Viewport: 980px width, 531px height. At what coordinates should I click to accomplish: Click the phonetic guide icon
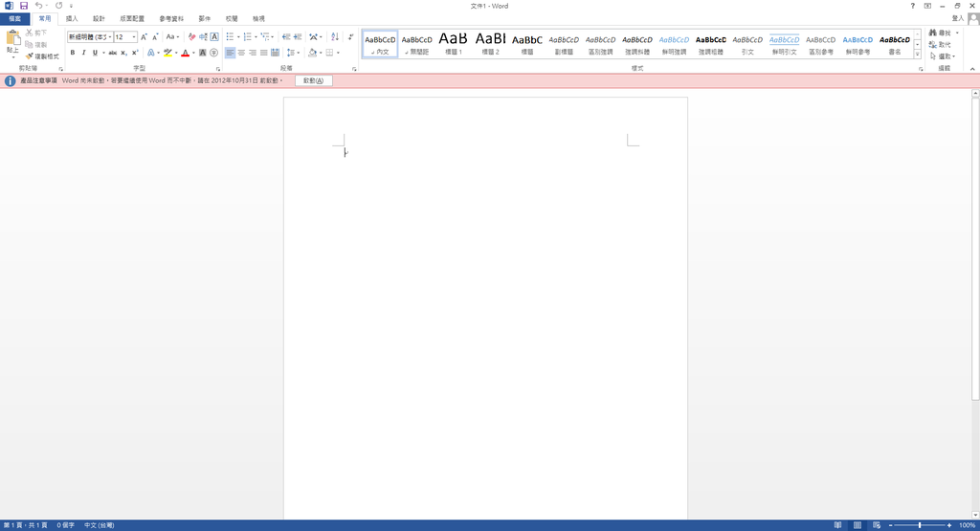pyautogui.click(x=203, y=37)
